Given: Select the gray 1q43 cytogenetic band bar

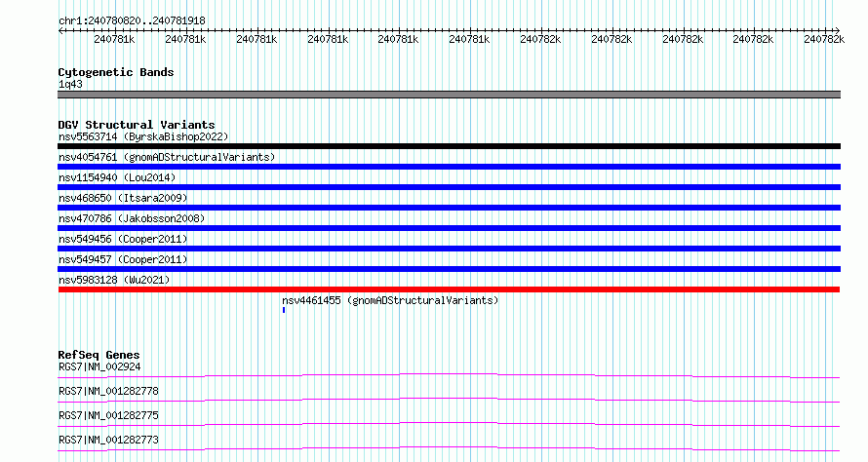Looking at the screenshot, I should (449, 95).
